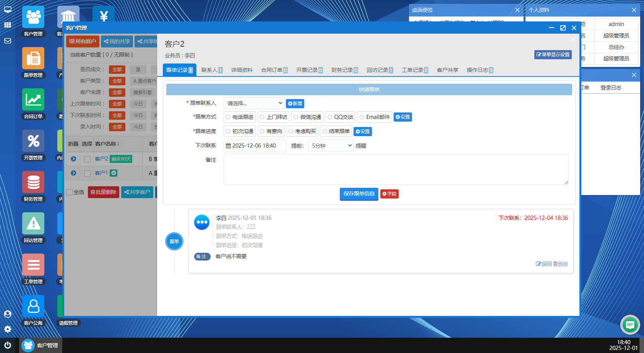Open the 回访管理 warning icon

(x=33, y=224)
